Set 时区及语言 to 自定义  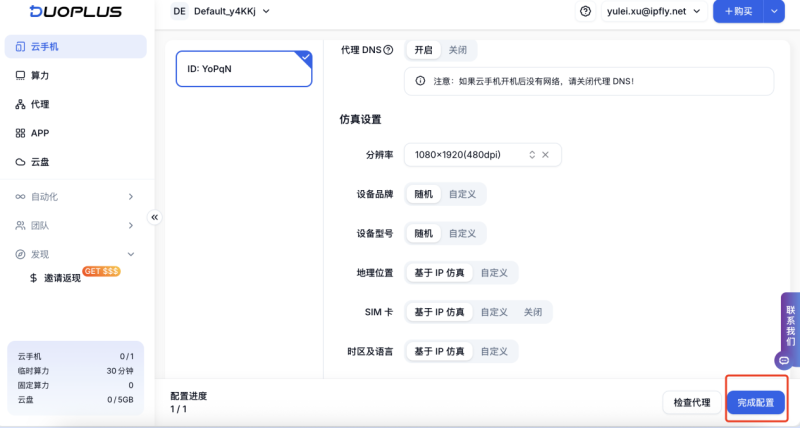[494, 351]
